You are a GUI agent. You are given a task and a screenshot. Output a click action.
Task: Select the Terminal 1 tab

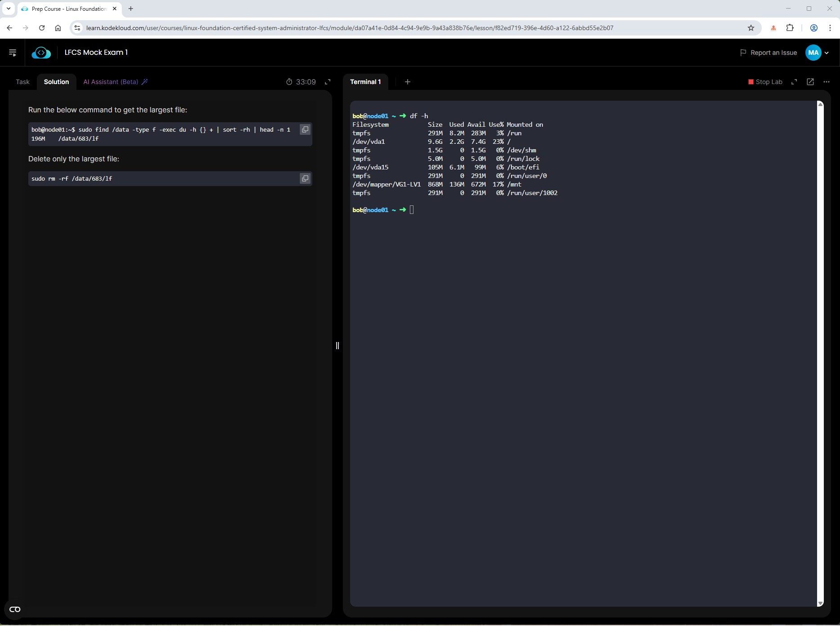point(365,82)
